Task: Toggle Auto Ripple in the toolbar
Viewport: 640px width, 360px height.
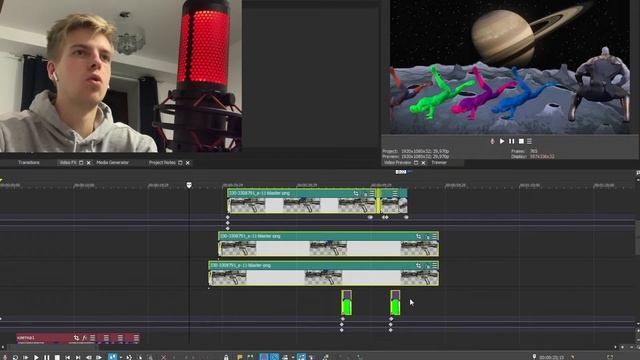Action: click(285, 357)
